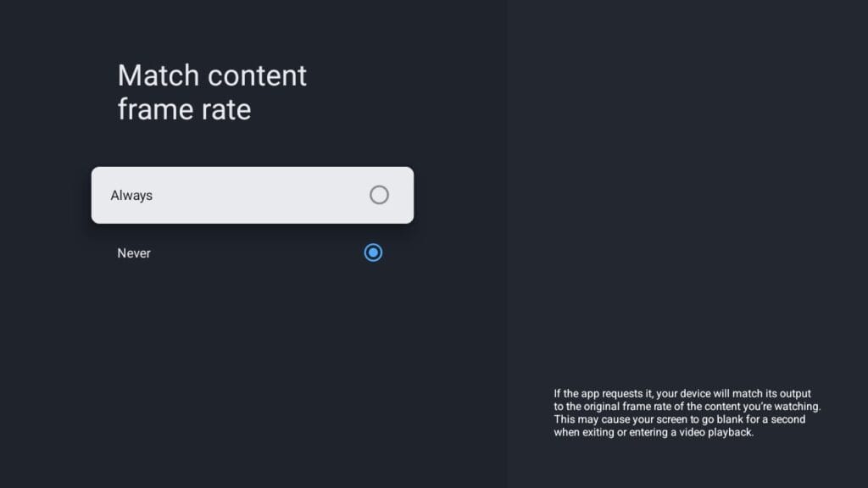Click the 'Match content frame rate' heading
The height and width of the screenshot is (488, 868).
pyautogui.click(x=212, y=91)
